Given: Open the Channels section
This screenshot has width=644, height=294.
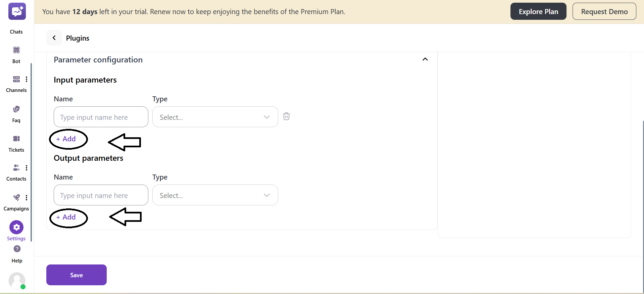Looking at the screenshot, I should [x=16, y=79].
